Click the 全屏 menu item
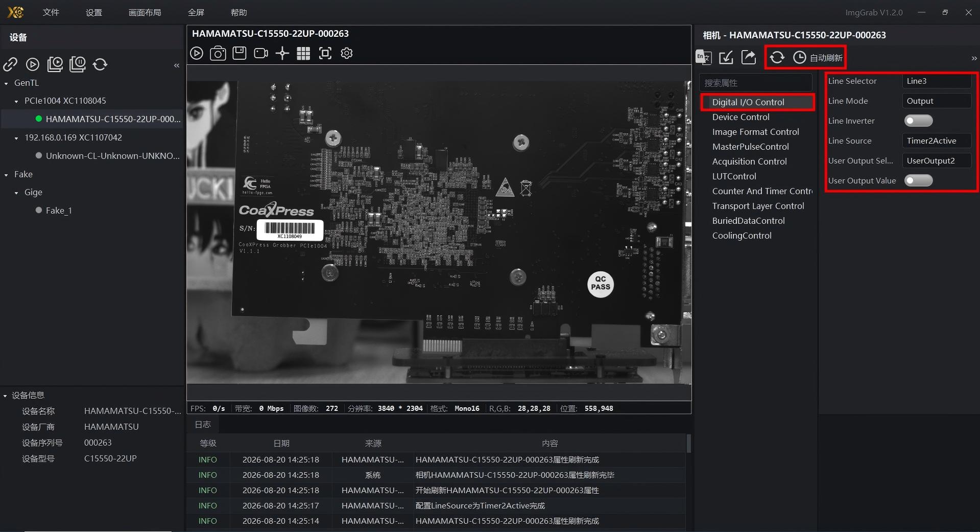 [196, 12]
